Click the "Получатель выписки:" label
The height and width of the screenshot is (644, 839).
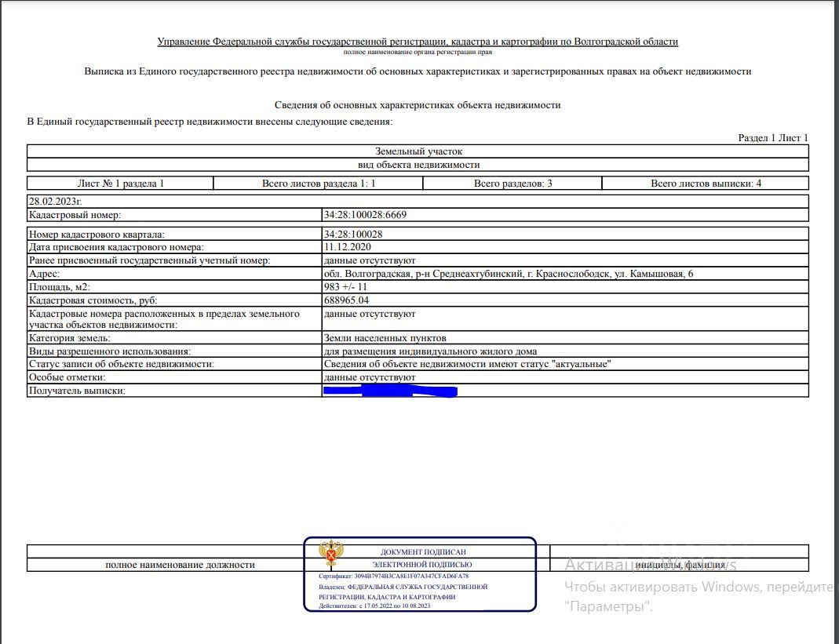pyautogui.click(x=77, y=391)
